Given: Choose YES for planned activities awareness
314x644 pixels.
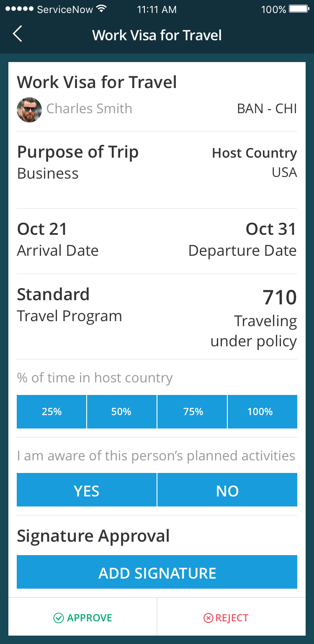Looking at the screenshot, I should (x=87, y=490).
